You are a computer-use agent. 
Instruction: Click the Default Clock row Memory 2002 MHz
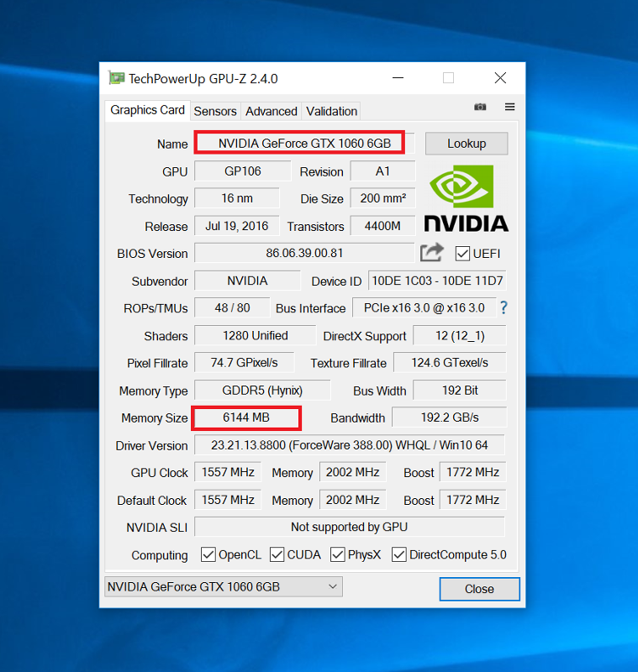pyautogui.click(x=353, y=500)
